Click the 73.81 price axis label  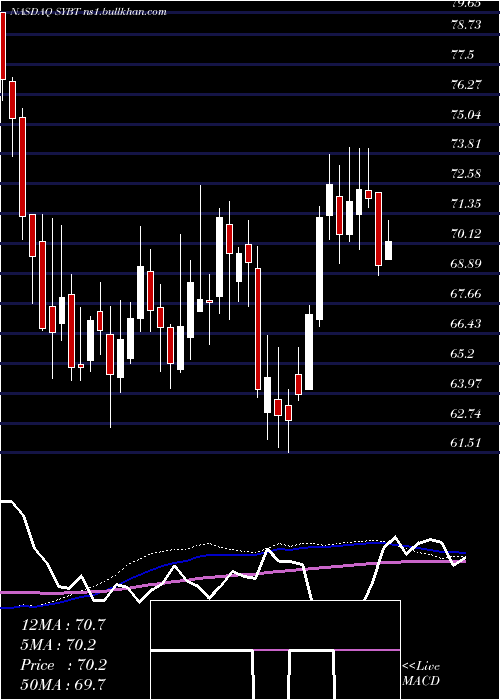[x=466, y=144]
